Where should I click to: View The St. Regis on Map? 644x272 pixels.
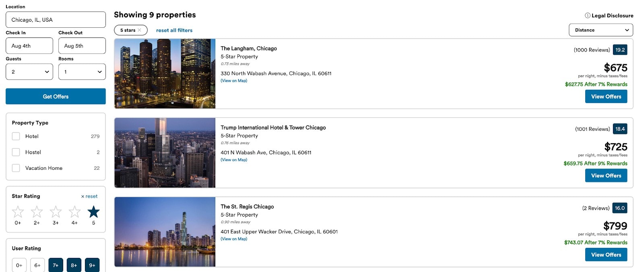tap(234, 239)
